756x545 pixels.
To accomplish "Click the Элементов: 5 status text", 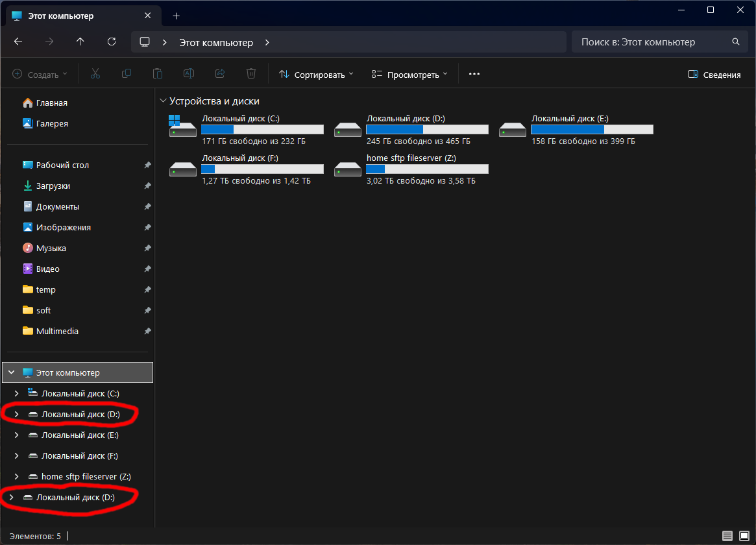I will (35, 536).
